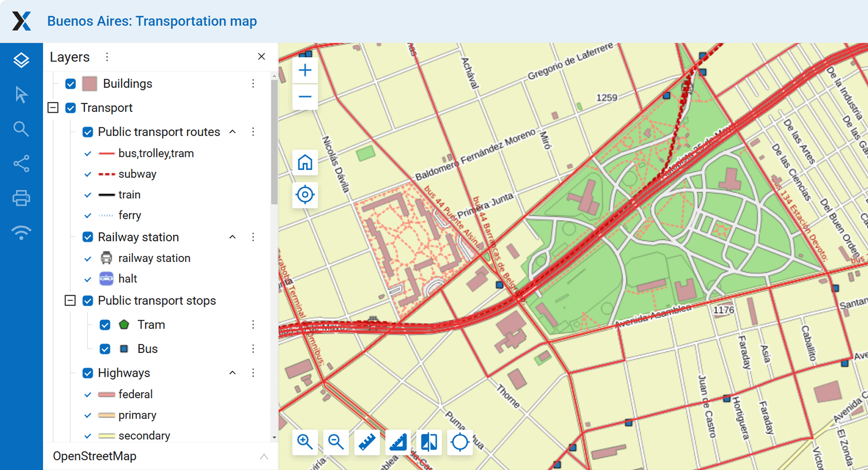Open the layer swipe comparison tool
This screenshot has width=868, height=470.
[x=429, y=442]
